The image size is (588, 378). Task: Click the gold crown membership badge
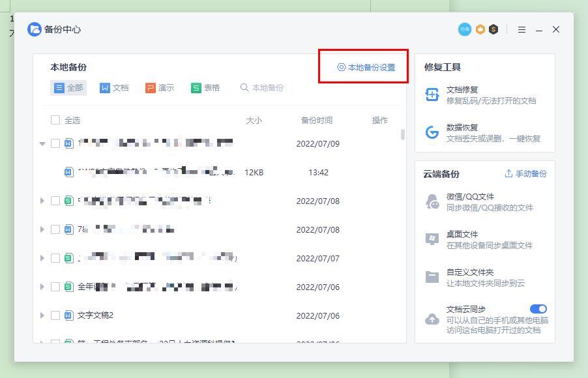(x=480, y=29)
